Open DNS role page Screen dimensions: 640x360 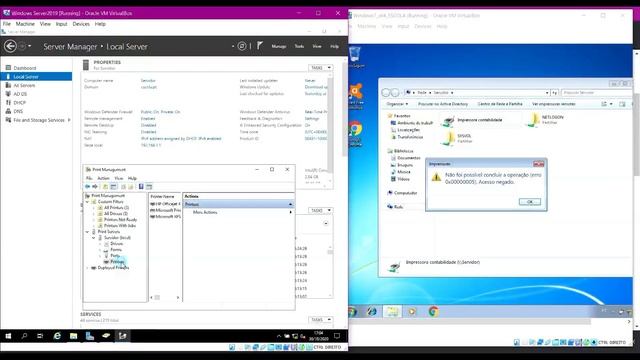18,111
